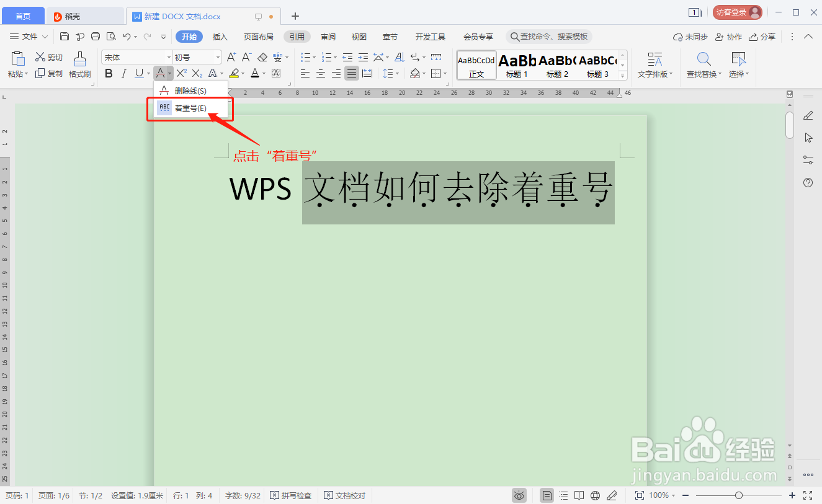The height and width of the screenshot is (504, 822).
Task: Toggle justify alignment
Action: (x=352, y=74)
